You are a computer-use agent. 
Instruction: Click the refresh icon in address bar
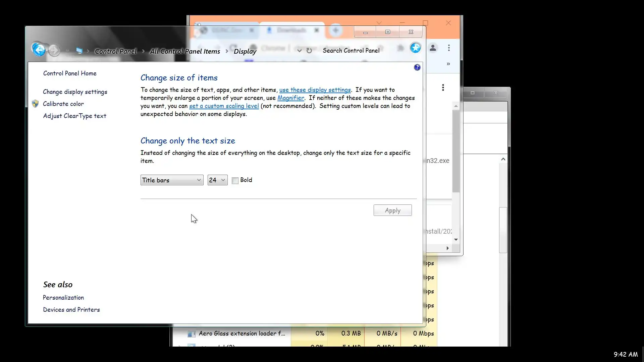[x=309, y=51]
